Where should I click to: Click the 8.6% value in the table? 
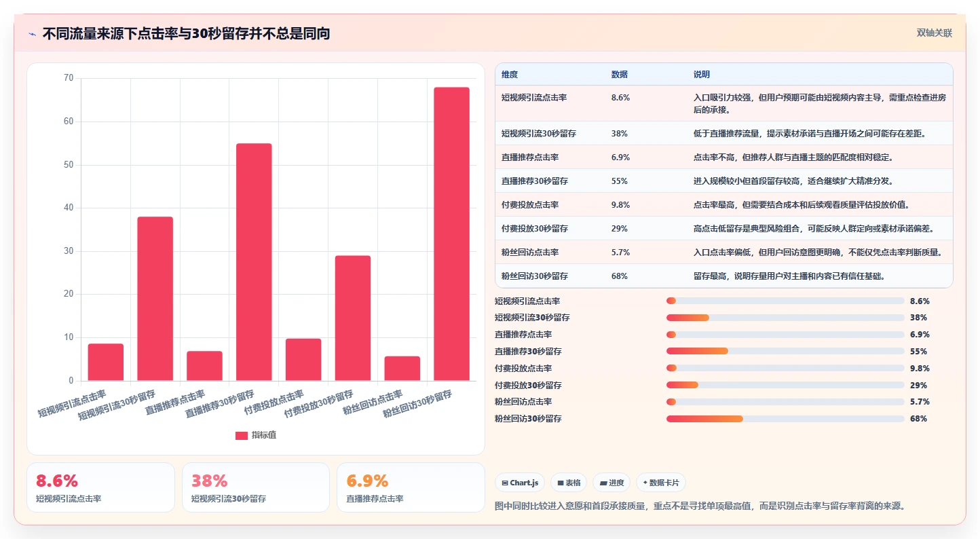[620, 98]
